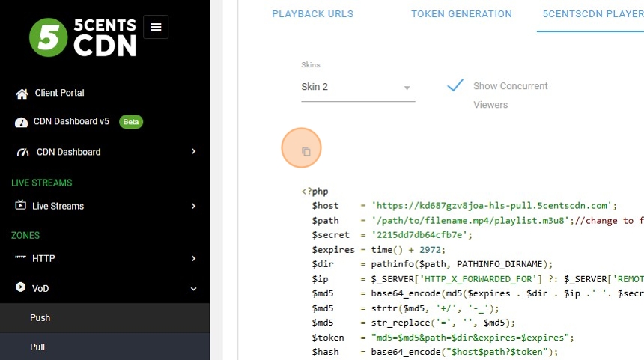
Task: Open the VoD menu entry
Action: tap(40, 289)
